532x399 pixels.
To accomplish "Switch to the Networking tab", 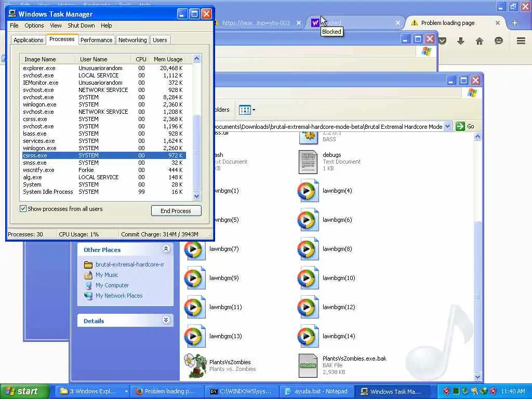I will click(x=132, y=40).
